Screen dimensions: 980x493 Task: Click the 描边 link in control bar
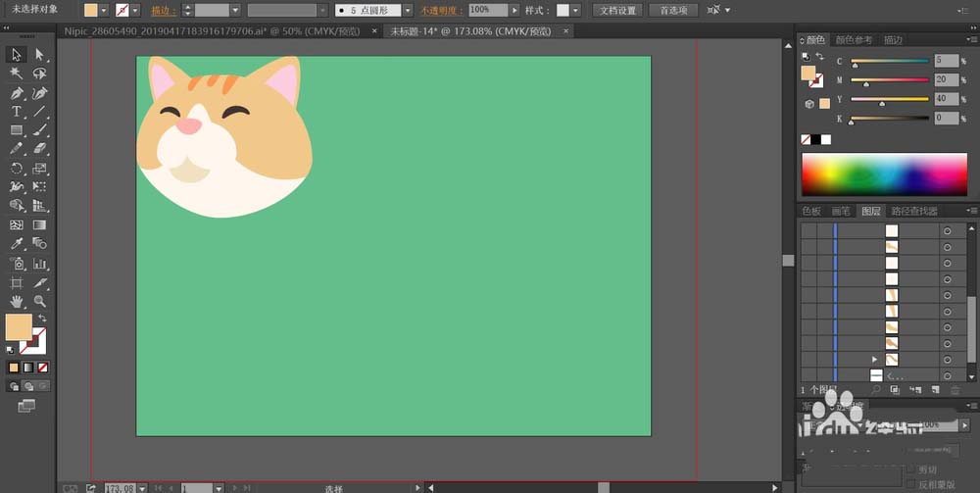(x=163, y=11)
